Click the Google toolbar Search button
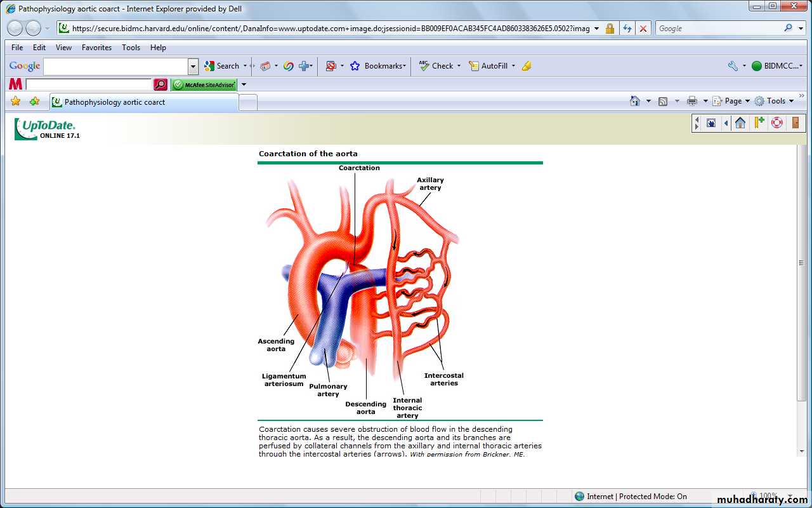Viewport: 812px width, 508px height. tap(222, 66)
